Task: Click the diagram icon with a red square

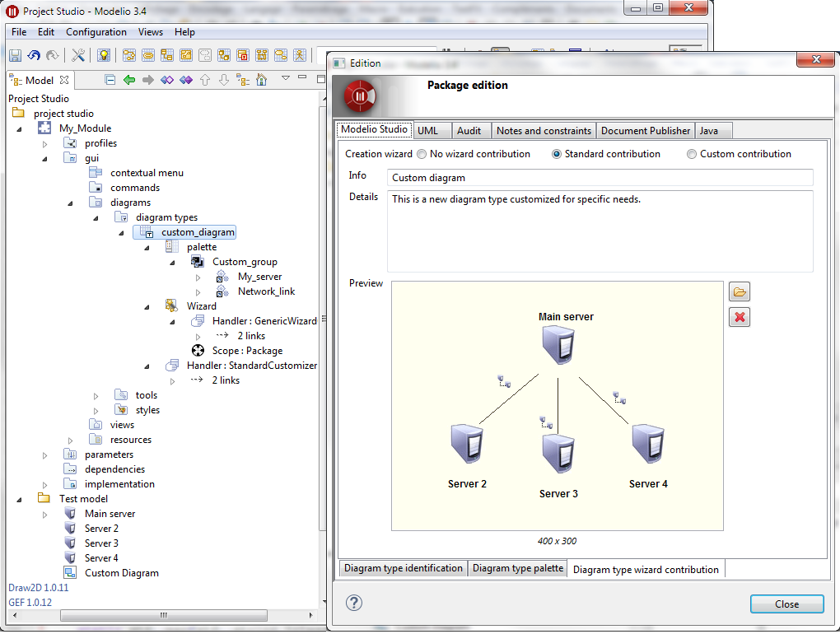Action: point(243,55)
